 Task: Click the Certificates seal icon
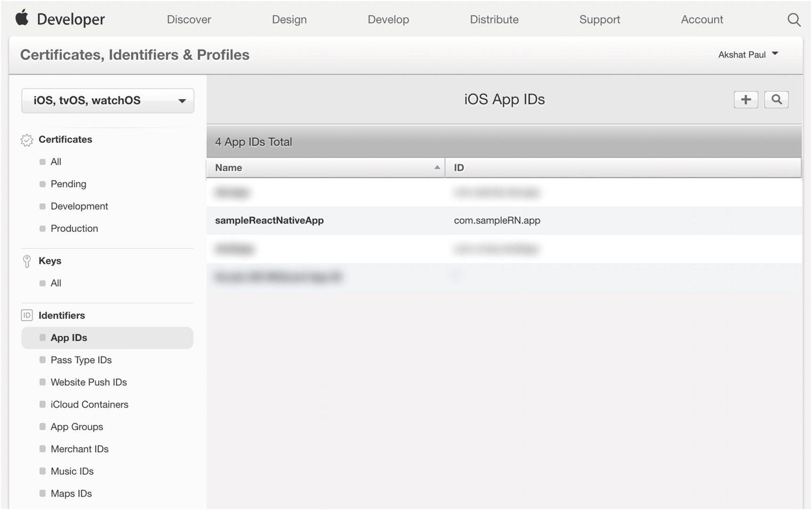[27, 140]
